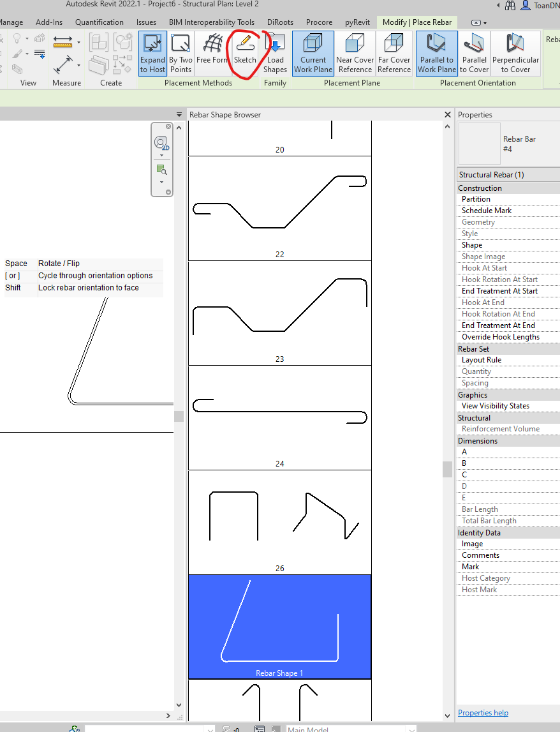The width and height of the screenshot is (560, 732).
Task: Click the Schedule Mark property row
Action: click(x=508, y=211)
